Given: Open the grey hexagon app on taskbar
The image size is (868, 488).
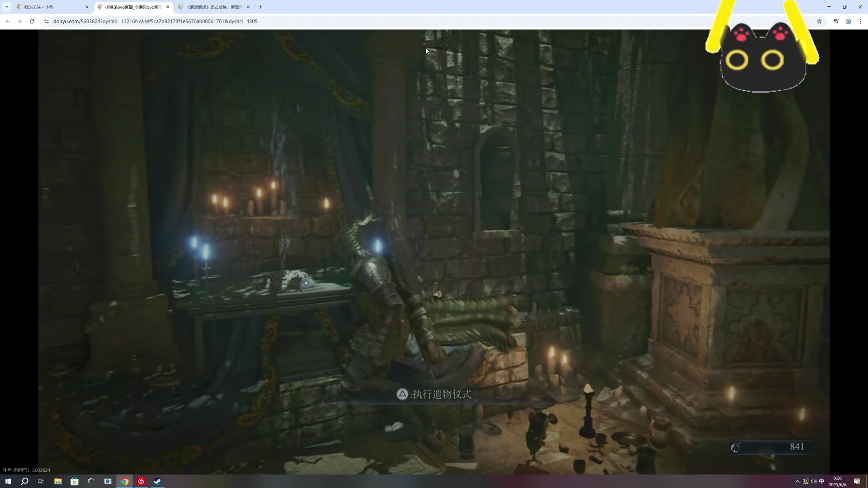Looking at the screenshot, I should (91, 481).
